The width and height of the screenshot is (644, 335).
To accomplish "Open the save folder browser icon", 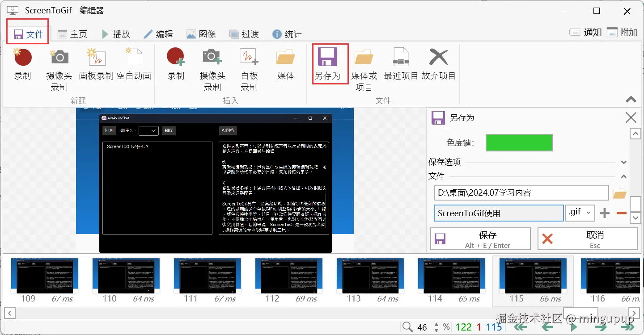I will click(620, 193).
